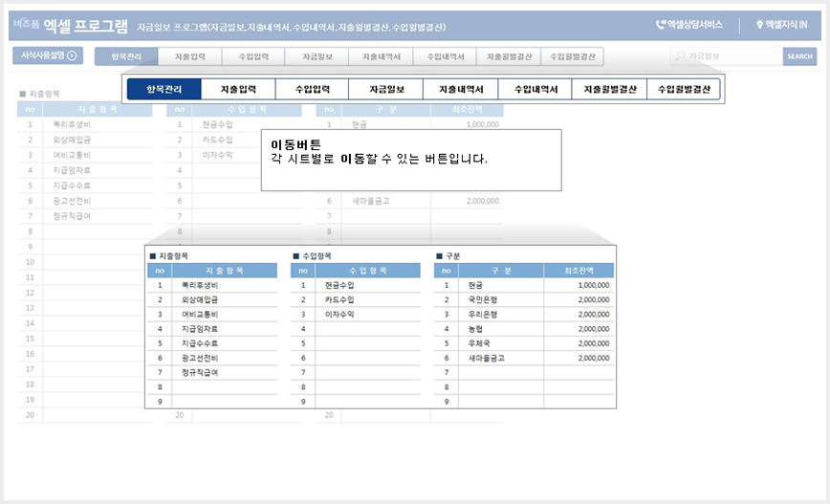
Task: Open the 서식사용설명 guide button
Action: coord(48,55)
